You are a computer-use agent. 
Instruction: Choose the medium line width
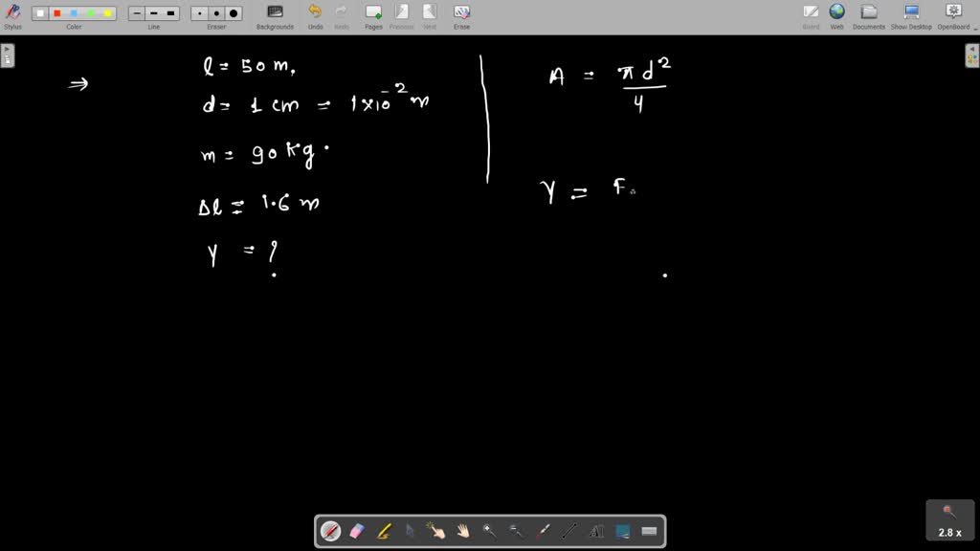click(x=154, y=13)
